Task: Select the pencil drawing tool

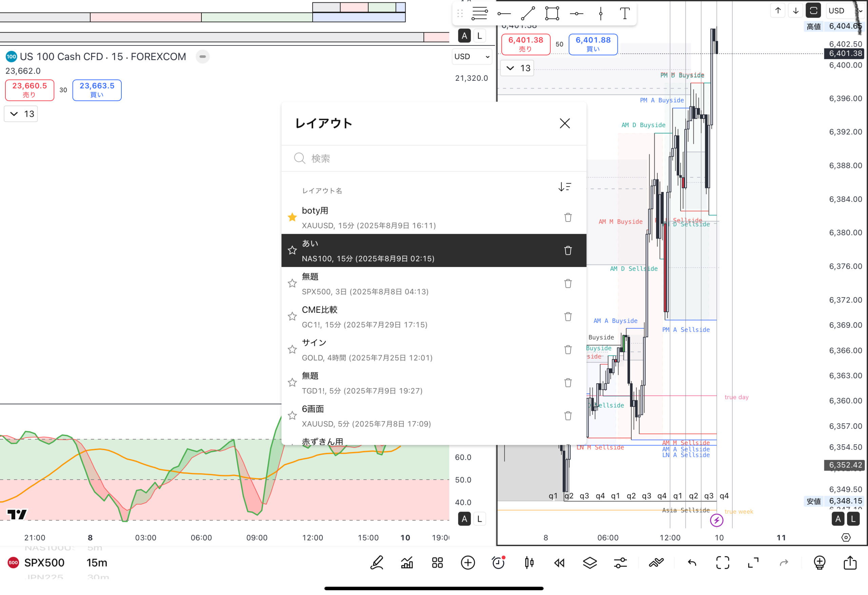Action: click(x=376, y=562)
